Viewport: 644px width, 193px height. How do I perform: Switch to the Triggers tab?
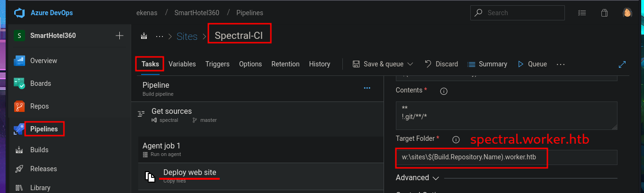coord(217,64)
